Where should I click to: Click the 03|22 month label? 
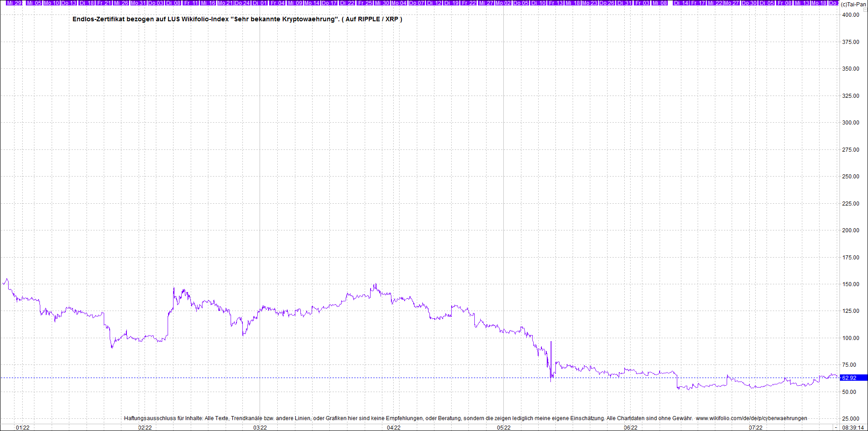(x=260, y=427)
